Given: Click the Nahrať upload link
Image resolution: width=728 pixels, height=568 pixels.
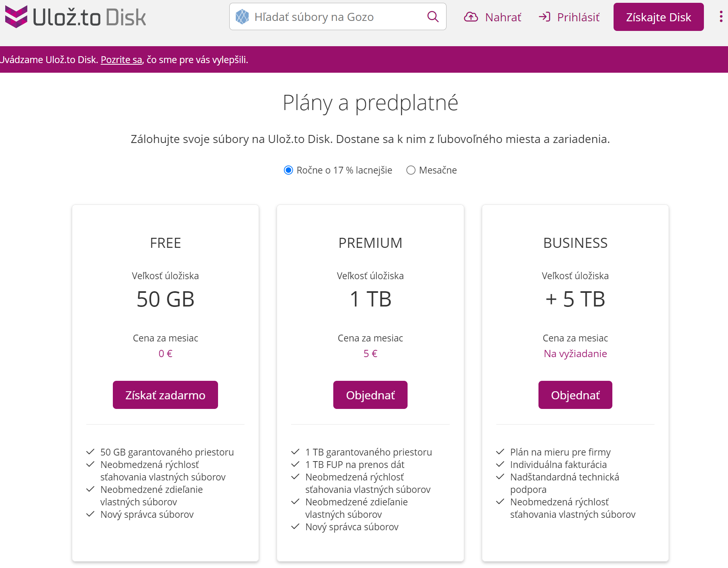Looking at the screenshot, I should (503, 17).
